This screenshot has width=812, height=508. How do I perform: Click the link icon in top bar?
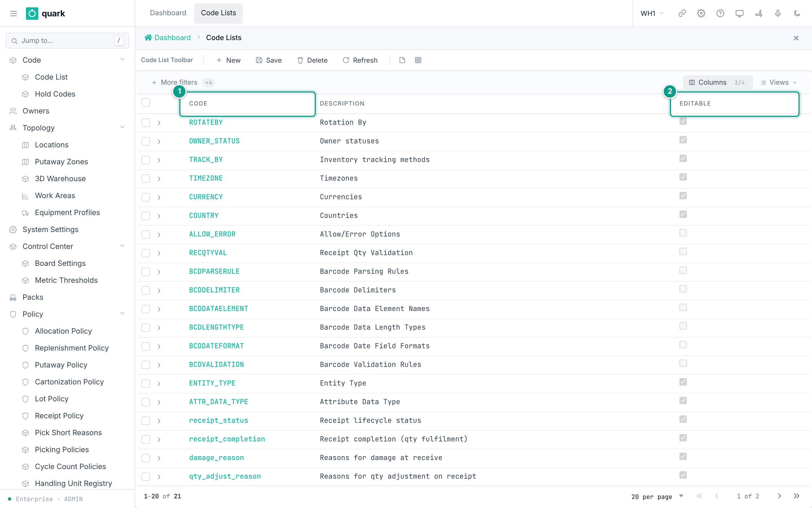(682, 14)
